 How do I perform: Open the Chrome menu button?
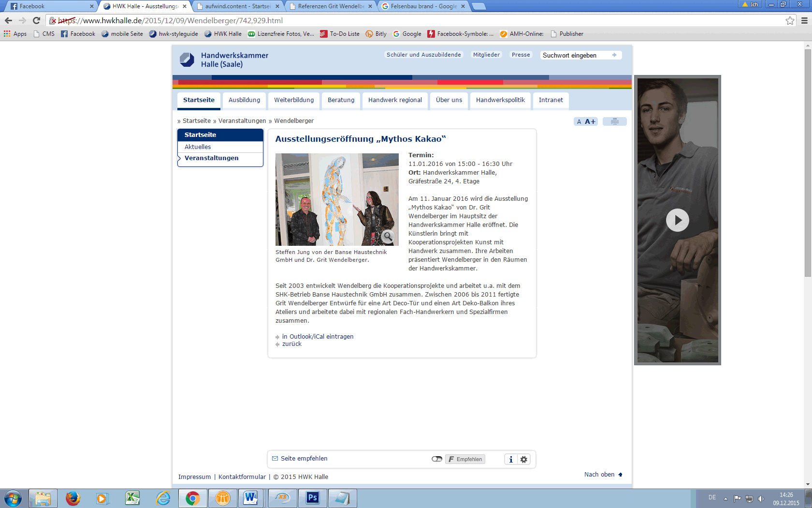coord(804,20)
